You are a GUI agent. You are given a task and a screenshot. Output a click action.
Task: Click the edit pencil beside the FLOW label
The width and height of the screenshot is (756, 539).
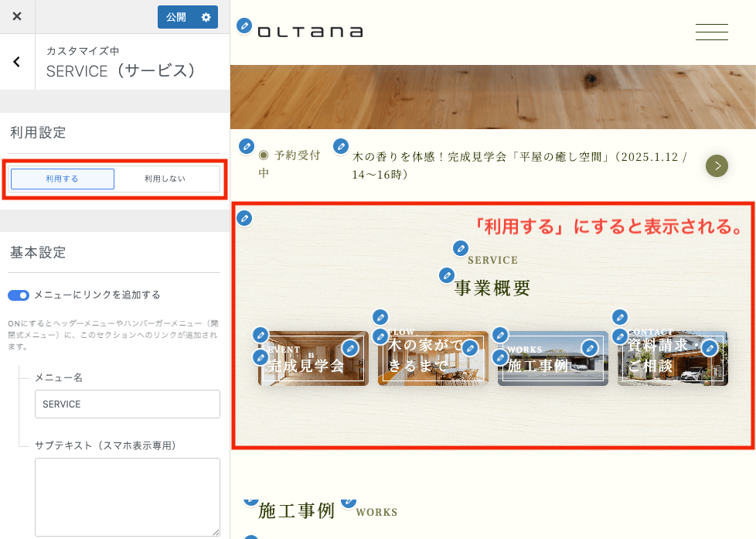[x=380, y=317]
